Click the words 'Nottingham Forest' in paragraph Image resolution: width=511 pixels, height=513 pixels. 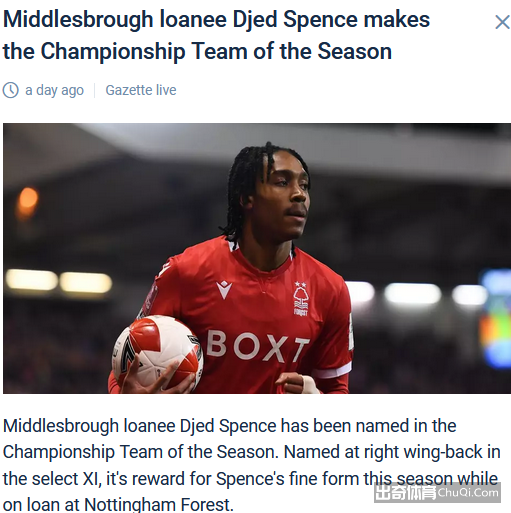click(158, 505)
